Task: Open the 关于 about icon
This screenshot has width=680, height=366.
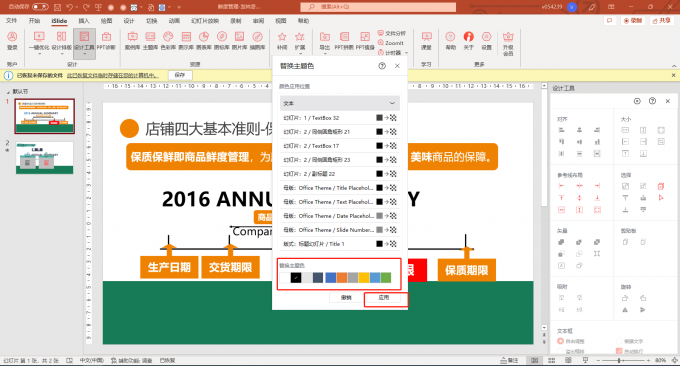Action: 468,41
